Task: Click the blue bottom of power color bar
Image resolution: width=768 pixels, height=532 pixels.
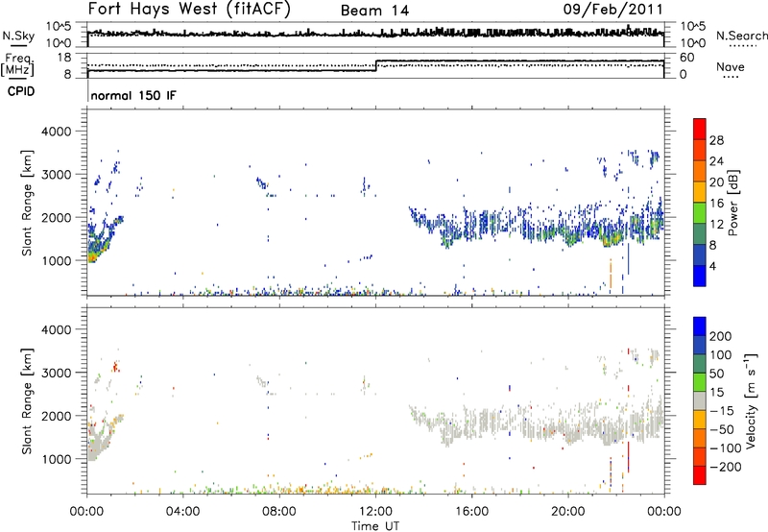Action: (x=700, y=276)
